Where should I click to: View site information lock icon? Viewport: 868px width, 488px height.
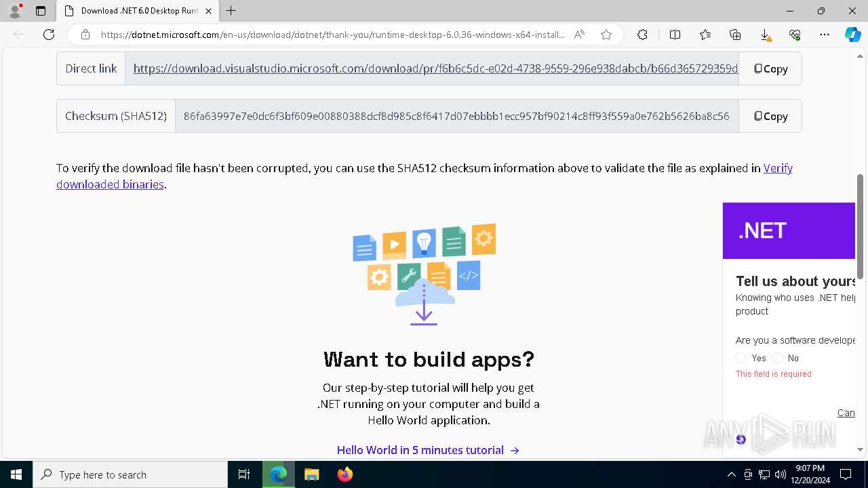(85, 35)
